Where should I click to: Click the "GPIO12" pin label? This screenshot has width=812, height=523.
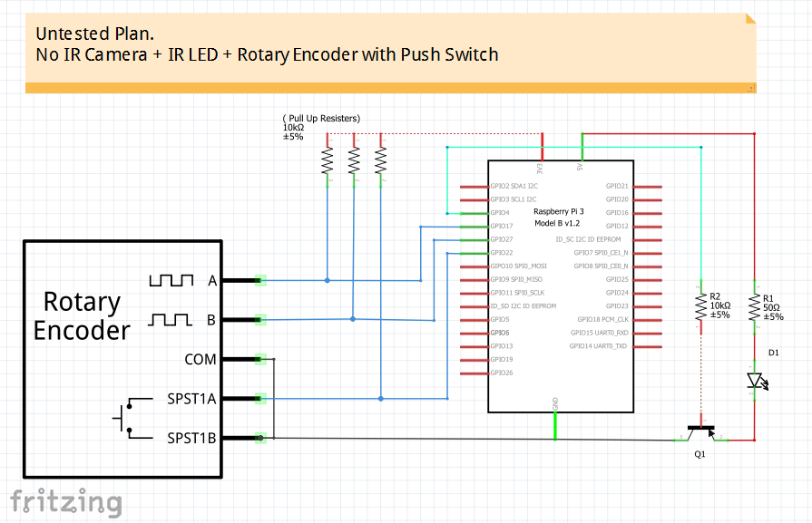click(x=617, y=226)
